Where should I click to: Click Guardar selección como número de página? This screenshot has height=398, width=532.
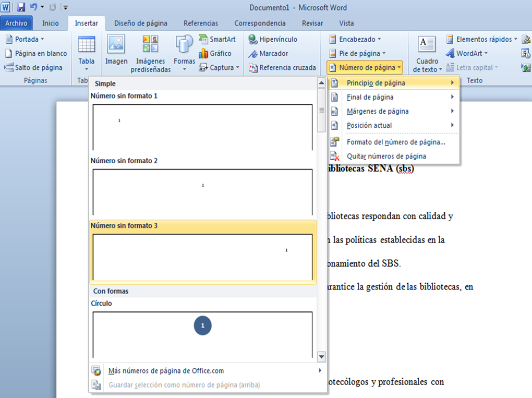208,385
